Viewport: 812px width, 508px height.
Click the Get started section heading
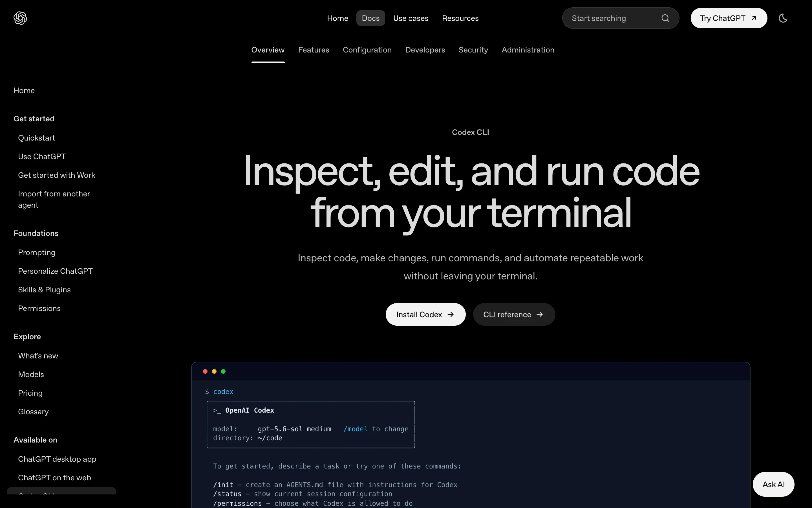tap(34, 119)
